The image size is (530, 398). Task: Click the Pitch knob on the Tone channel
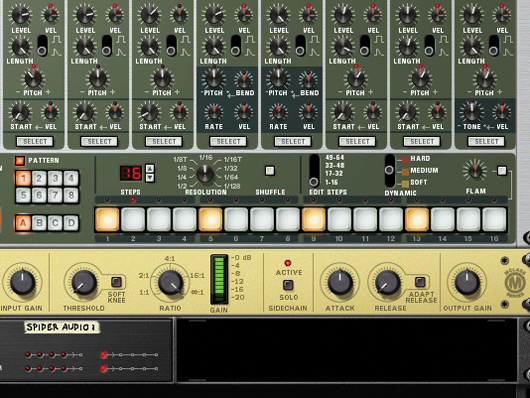click(484, 78)
